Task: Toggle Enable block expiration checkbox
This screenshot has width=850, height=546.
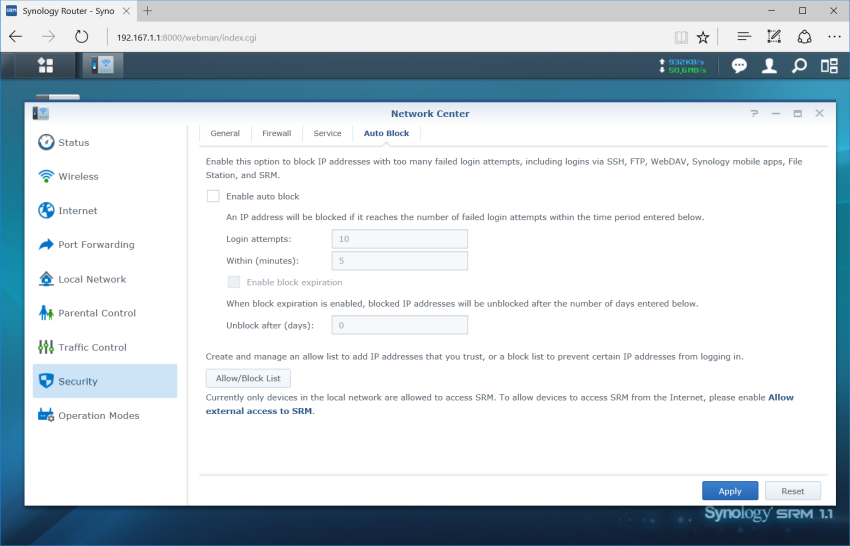Action: coord(234,282)
